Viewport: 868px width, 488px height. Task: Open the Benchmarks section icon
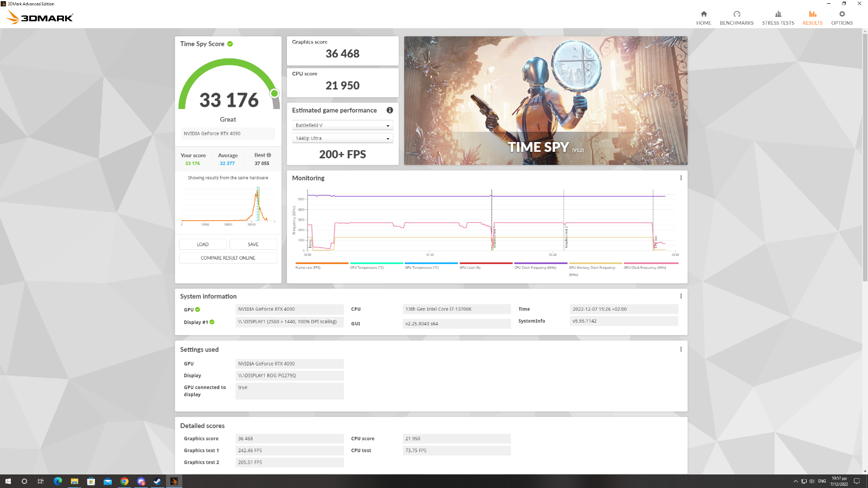[737, 14]
